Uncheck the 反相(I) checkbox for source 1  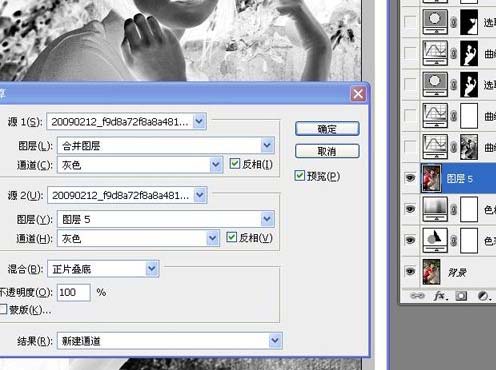(235, 163)
